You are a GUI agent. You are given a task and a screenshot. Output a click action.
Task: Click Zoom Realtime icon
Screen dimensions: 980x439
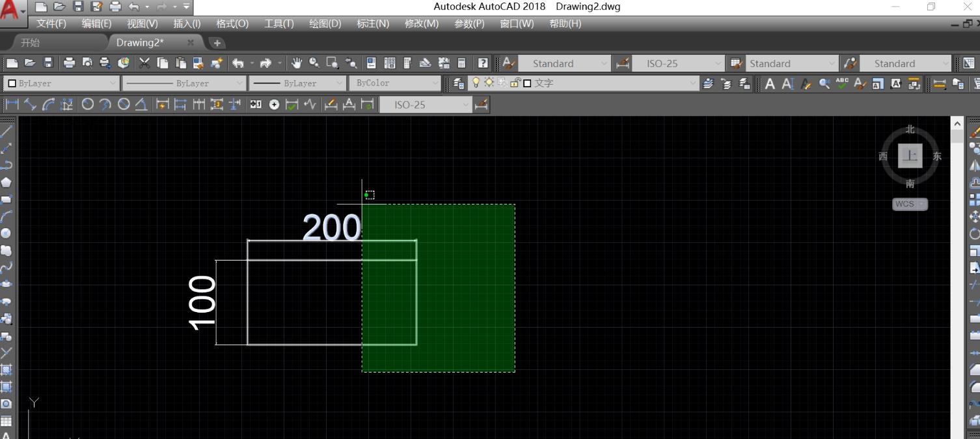tap(314, 63)
